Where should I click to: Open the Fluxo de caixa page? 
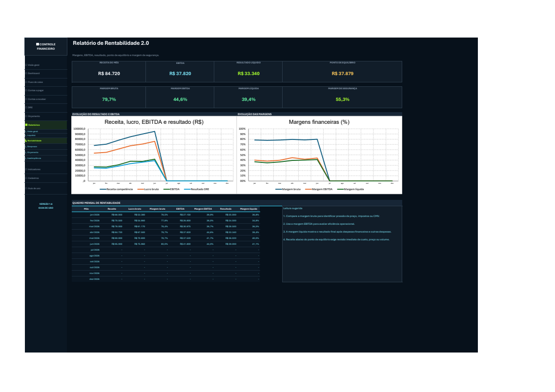(46, 82)
